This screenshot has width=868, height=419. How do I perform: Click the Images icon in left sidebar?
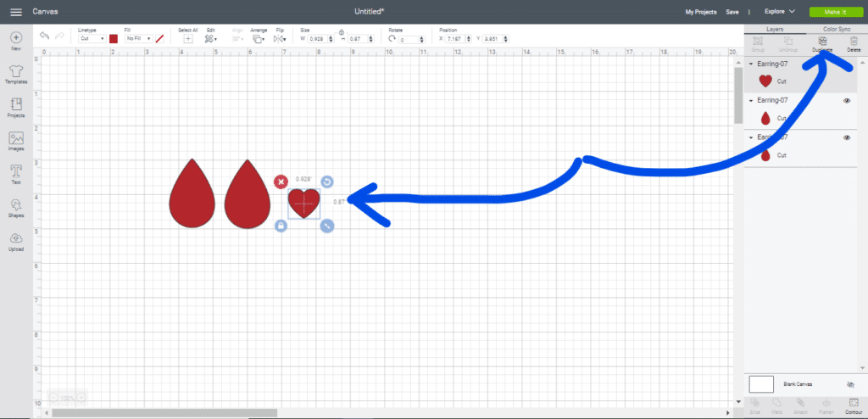click(x=16, y=141)
